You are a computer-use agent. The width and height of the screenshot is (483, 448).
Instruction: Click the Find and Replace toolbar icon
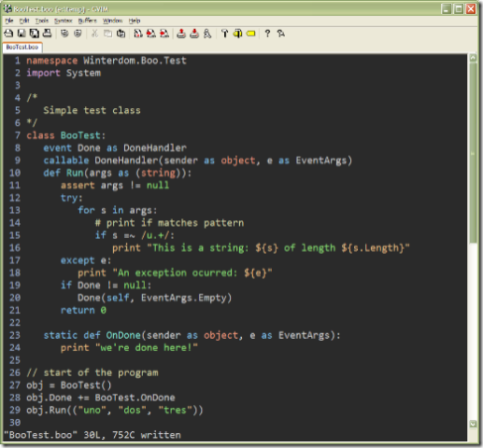138,34
